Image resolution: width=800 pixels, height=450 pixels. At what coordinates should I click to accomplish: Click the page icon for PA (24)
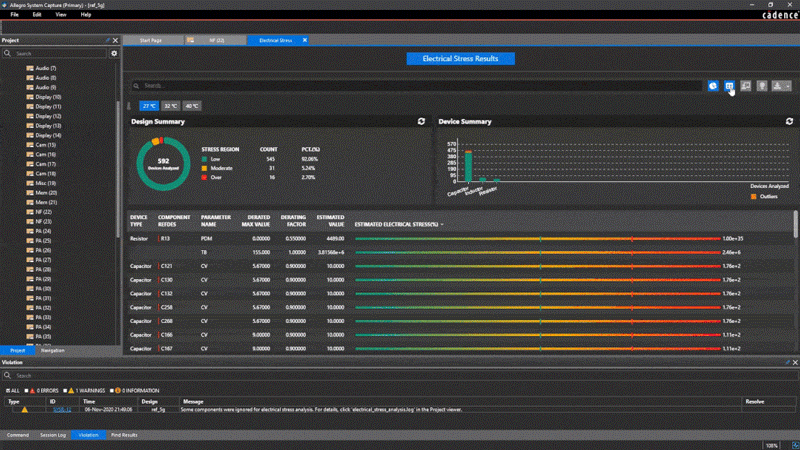[x=30, y=231]
